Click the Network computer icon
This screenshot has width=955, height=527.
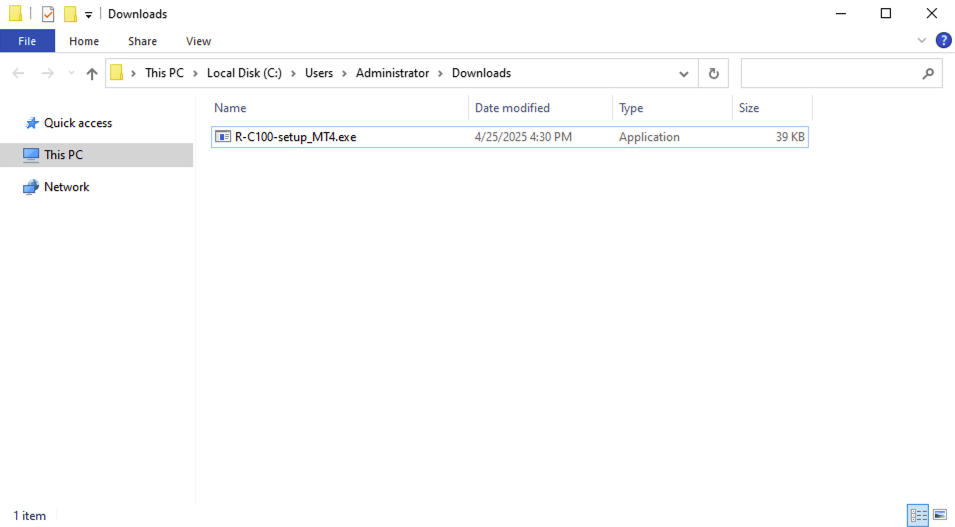(30, 187)
